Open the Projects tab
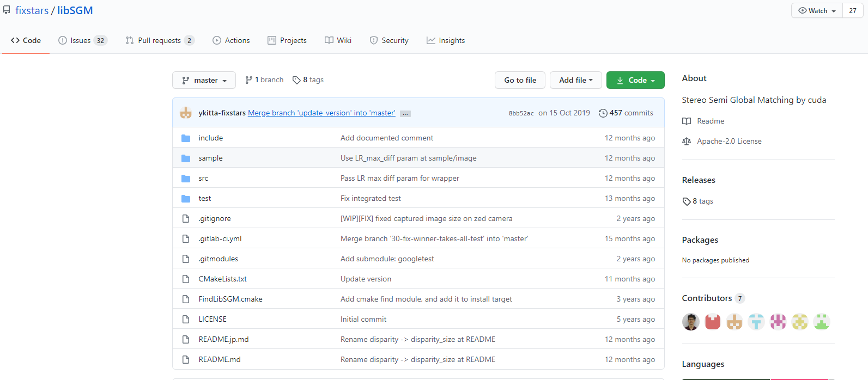Image resolution: width=868 pixels, height=380 pixels. pyautogui.click(x=287, y=40)
